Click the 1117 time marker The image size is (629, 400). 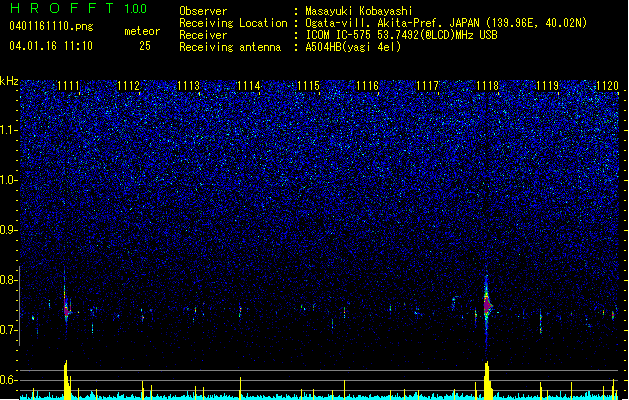(x=428, y=86)
